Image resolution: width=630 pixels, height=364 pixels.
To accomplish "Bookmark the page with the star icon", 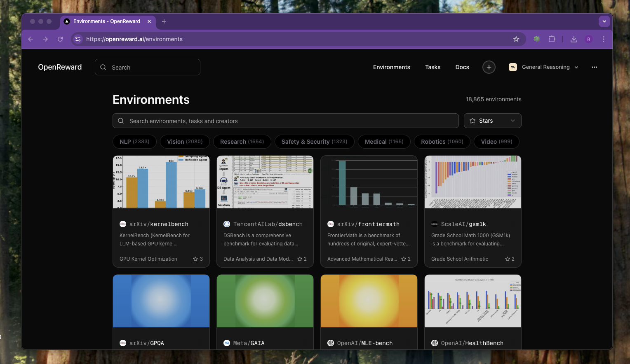I will point(516,39).
